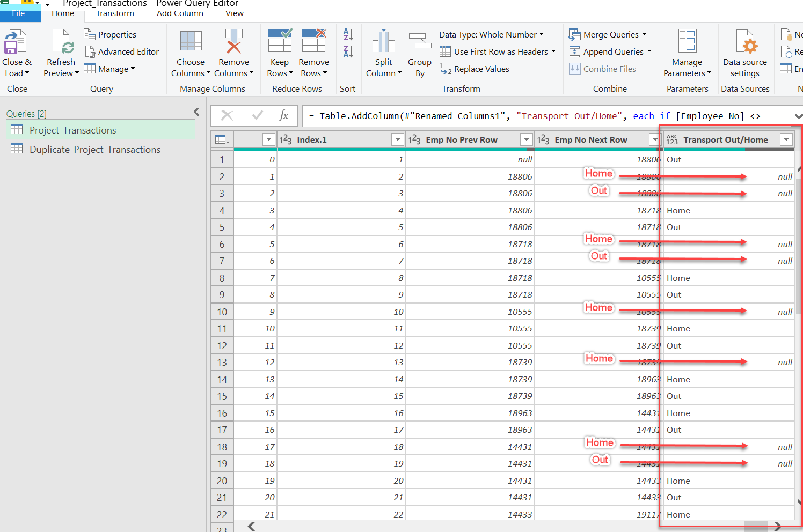This screenshot has height=532, width=803.
Task: Sort descending with the Z-A icon
Action: (348, 51)
